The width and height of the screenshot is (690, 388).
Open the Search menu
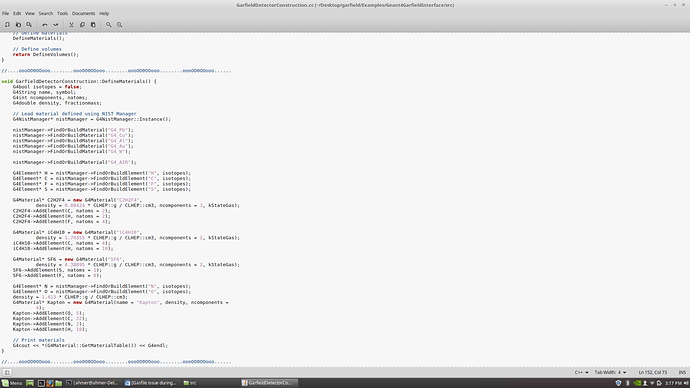point(45,14)
